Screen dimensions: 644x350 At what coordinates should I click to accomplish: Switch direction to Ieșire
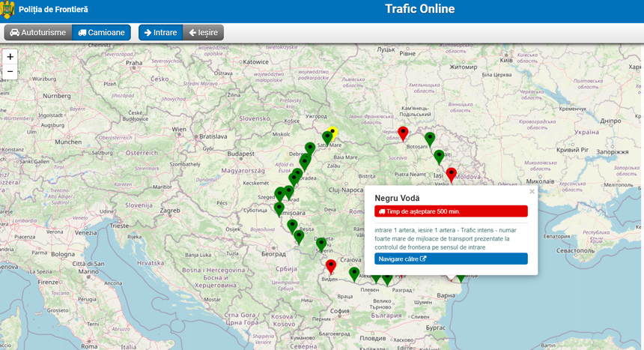pyautogui.click(x=202, y=33)
